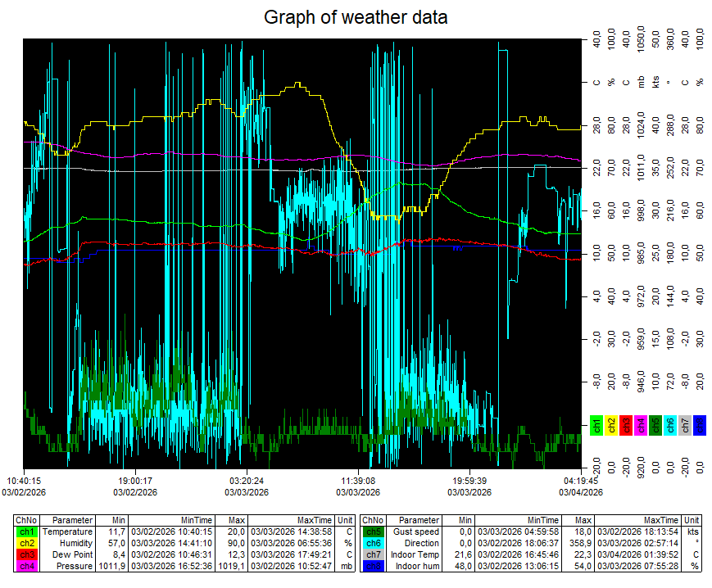
Task: Click the yellow ch2 swatch in graph legend
Action: 611,424
